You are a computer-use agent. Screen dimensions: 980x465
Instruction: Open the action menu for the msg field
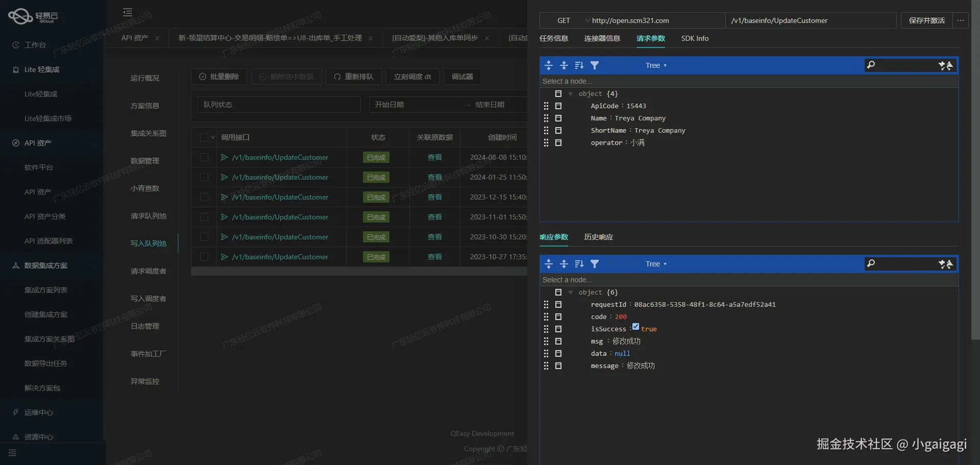(x=558, y=341)
